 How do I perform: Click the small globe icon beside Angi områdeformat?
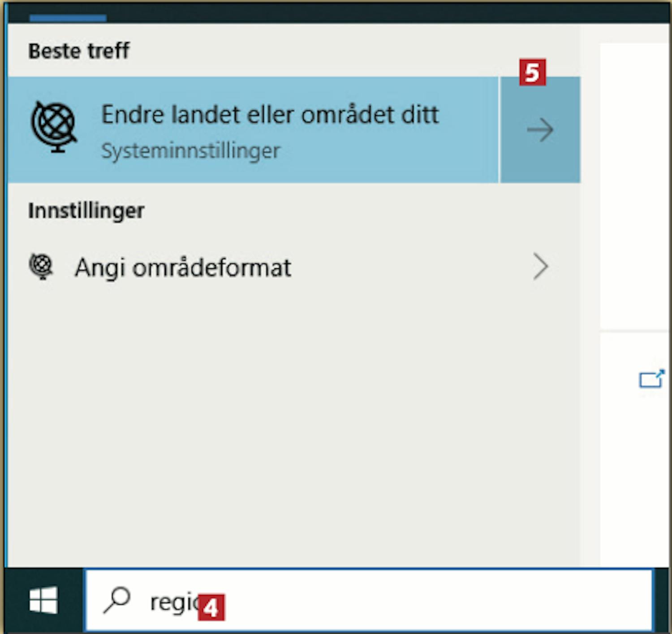click(x=41, y=267)
